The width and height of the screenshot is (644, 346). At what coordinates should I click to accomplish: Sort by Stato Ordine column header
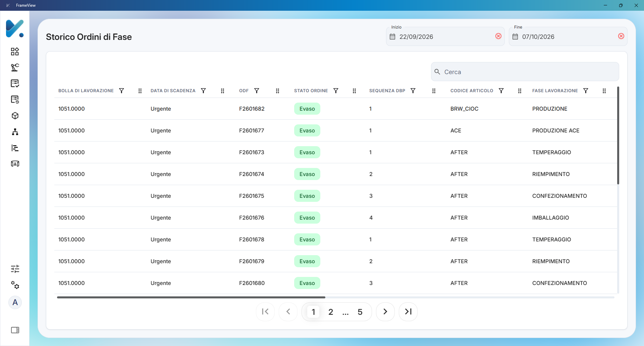tap(311, 91)
